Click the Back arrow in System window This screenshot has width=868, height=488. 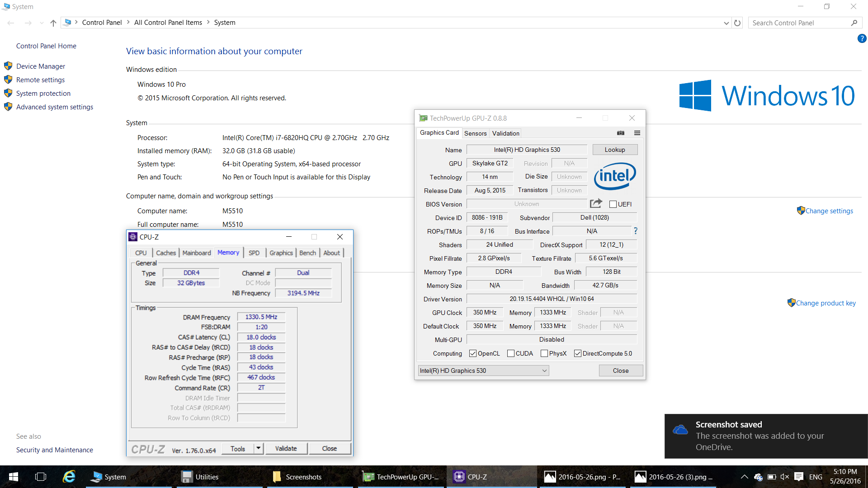click(11, 23)
